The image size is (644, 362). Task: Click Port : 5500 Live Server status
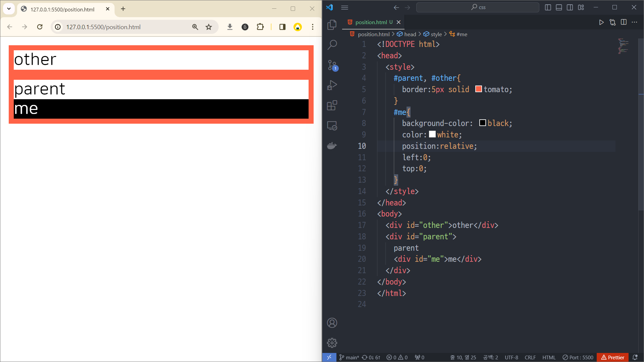[x=578, y=357]
